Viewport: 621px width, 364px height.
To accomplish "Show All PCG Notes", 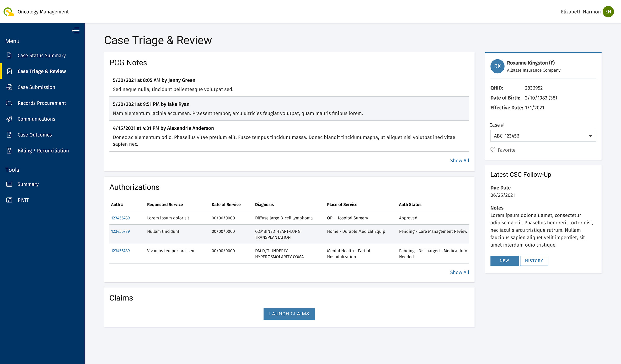I will pyautogui.click(x=459, y=161).
